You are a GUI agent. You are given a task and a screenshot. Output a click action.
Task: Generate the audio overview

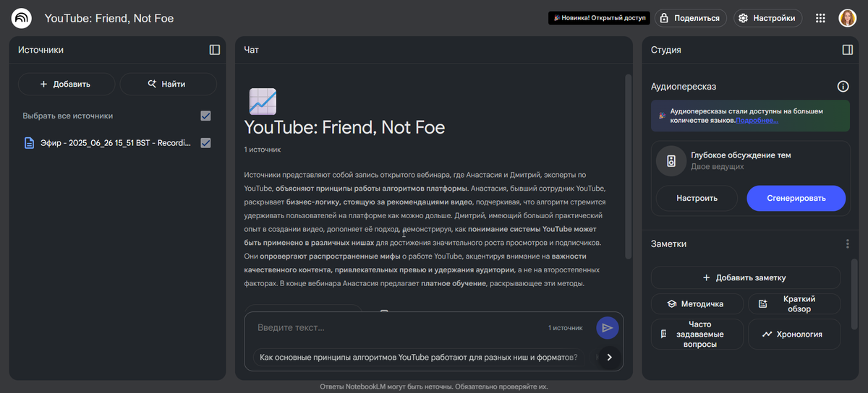[796, 198]
